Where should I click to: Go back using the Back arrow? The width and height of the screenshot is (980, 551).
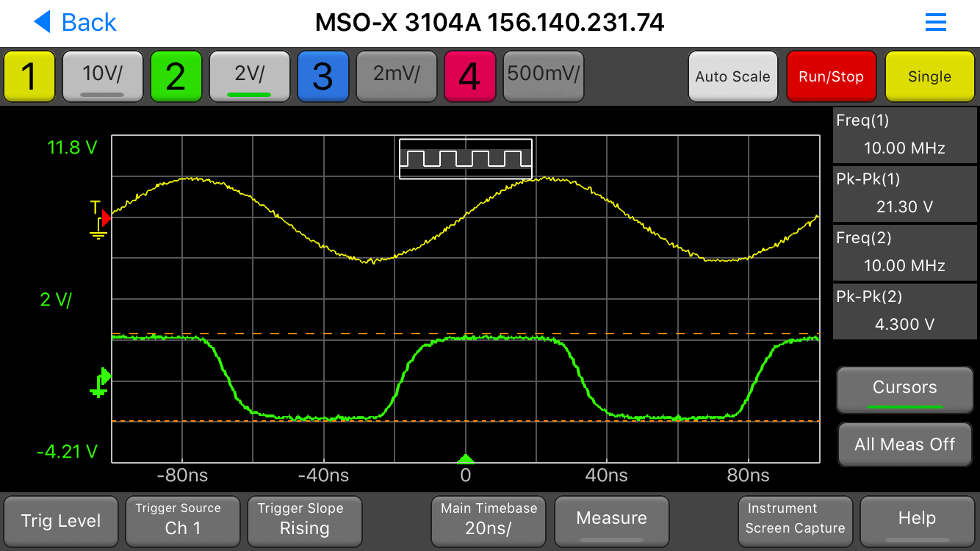coord(75,23)
